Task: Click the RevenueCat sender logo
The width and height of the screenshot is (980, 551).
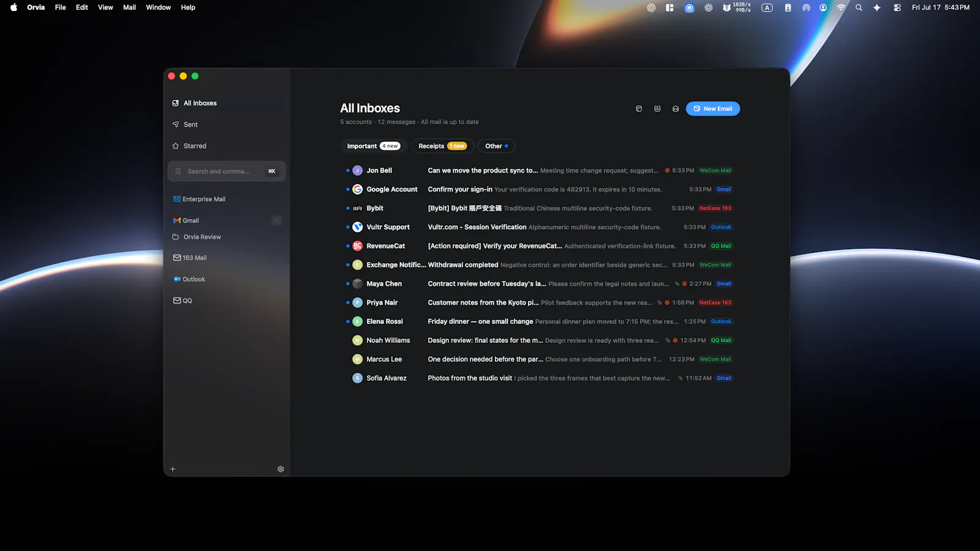Action: 358,246
